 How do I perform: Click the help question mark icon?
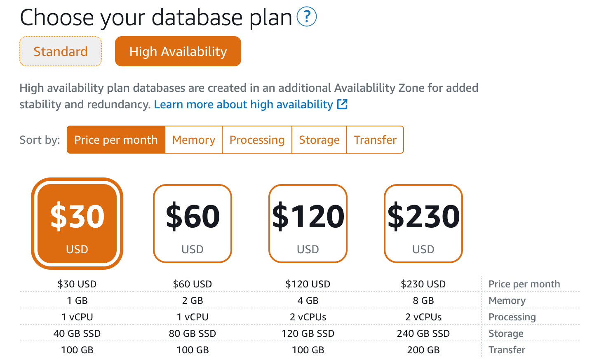(306, 17)
